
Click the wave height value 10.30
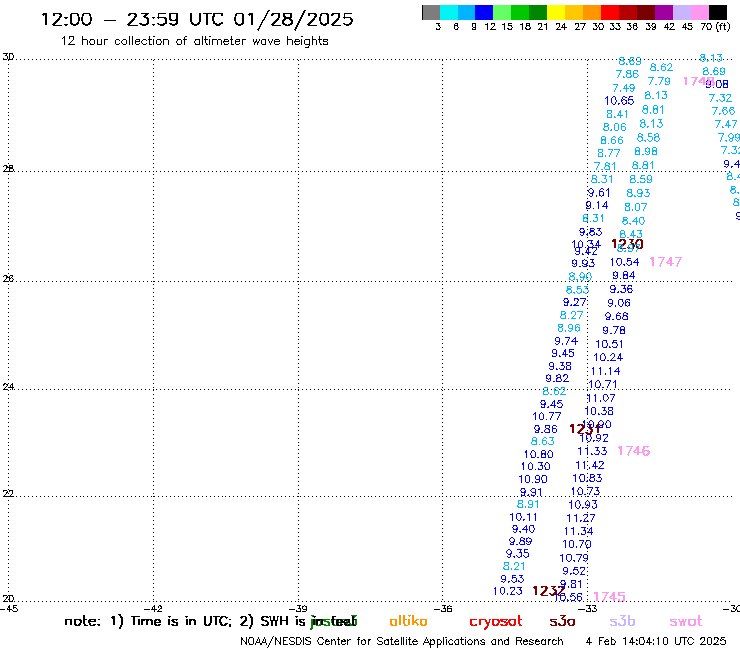(x=536, y=466)
